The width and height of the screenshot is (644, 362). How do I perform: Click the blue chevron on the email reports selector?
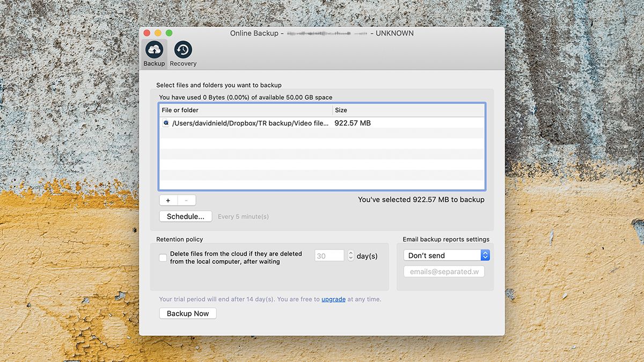pyautogui.click(x=485, y=255)
